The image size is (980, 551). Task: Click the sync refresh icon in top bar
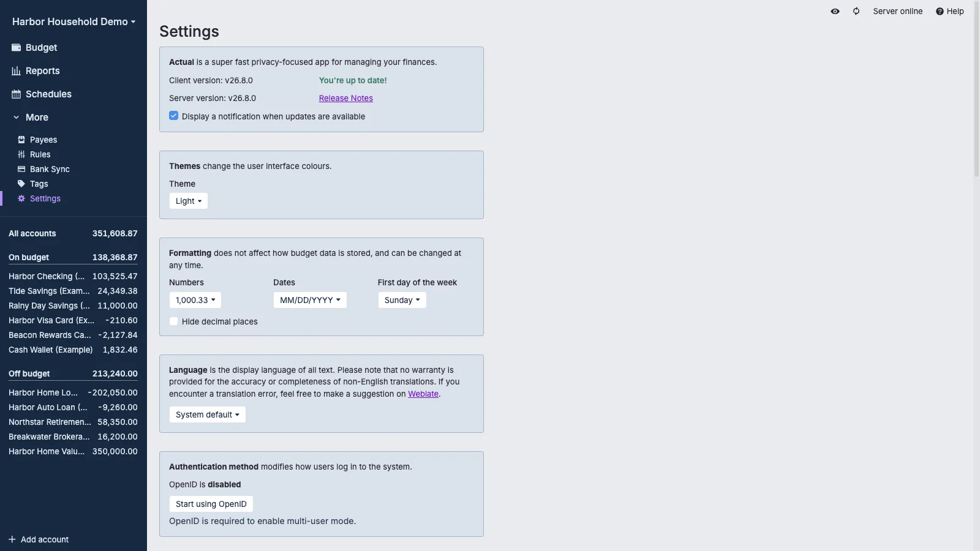pyautogui.click(x=856, y=11)
